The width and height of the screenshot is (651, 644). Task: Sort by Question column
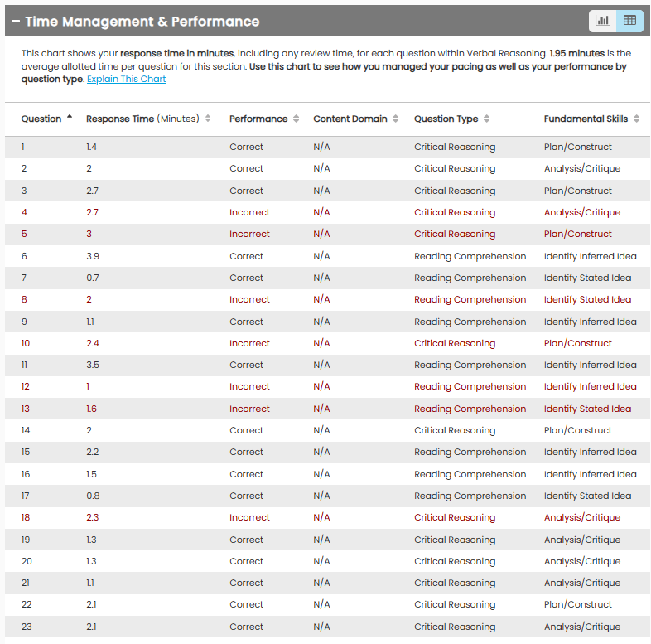click(69, 118)
